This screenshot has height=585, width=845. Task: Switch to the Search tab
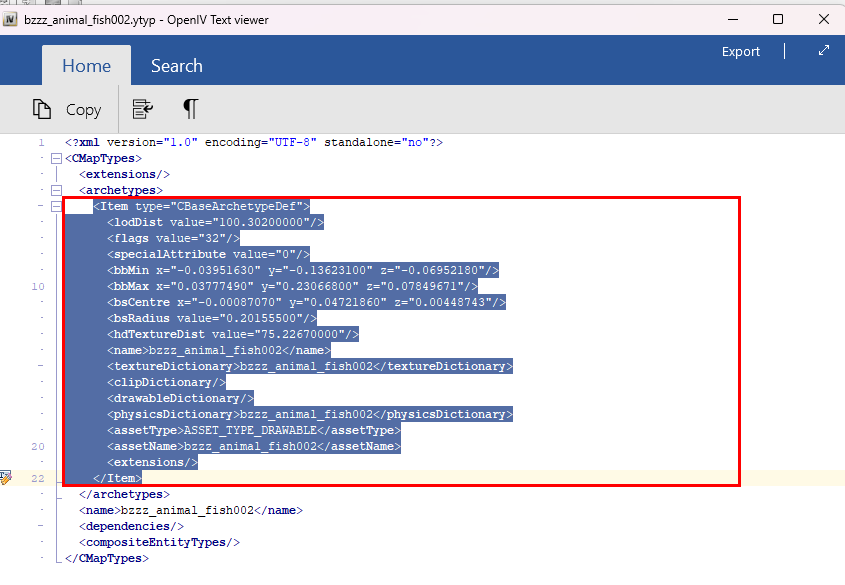(176, 66)
